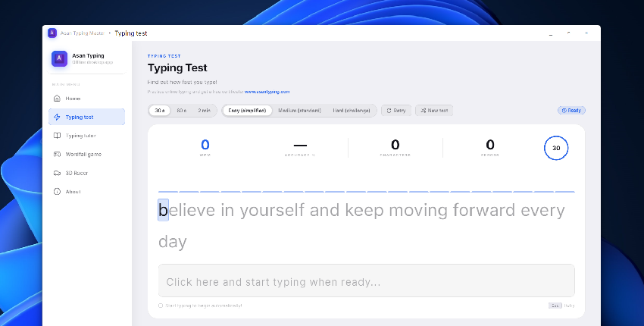The image size is (644, 326).
Task: Toggle the Start typing to begin automatically option
Action: point(161,306)
